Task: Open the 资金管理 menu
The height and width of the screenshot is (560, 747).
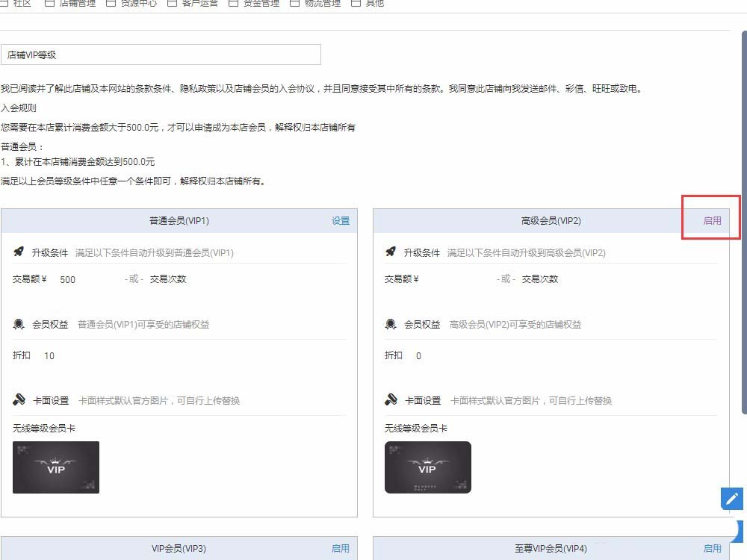Action: click(261, 4)
